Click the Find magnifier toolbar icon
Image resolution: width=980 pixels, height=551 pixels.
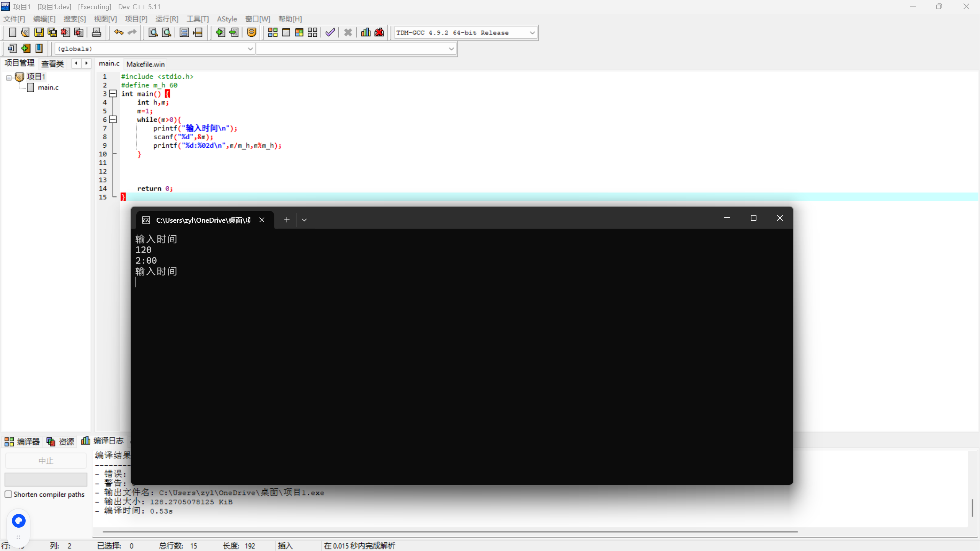tap(153, 33)
